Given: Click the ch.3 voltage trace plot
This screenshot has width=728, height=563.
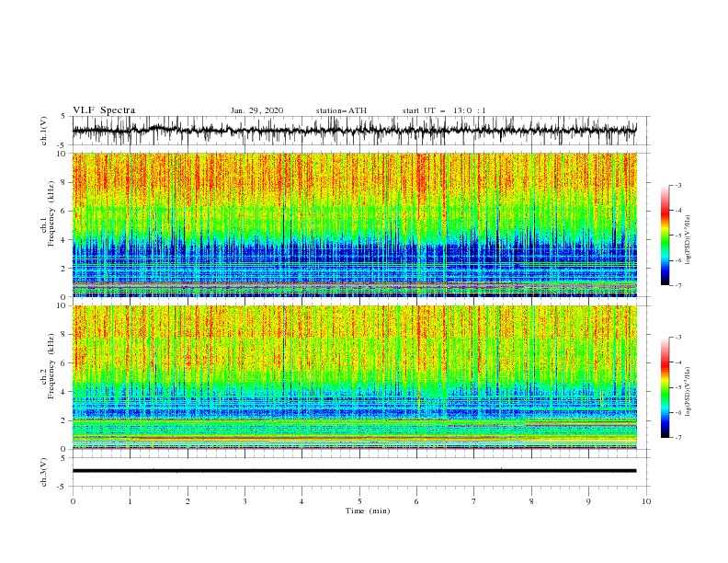Looking at the screenshot, I should 354,472.
